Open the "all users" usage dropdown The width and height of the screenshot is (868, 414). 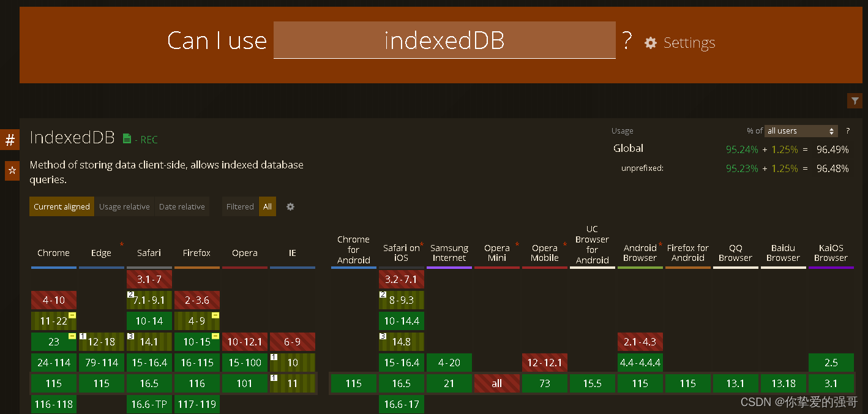800,130
